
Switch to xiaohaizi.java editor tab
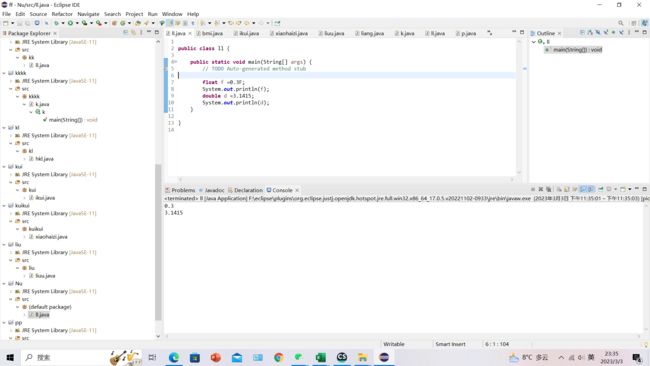click(x=289, y=33)
